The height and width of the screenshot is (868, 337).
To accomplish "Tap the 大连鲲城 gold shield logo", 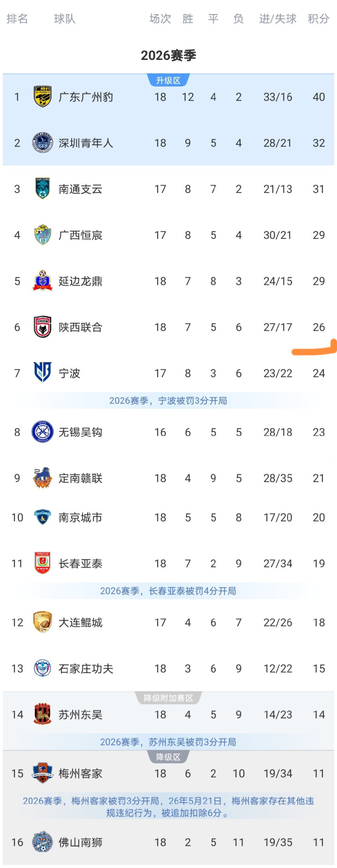I will [43, 622].
